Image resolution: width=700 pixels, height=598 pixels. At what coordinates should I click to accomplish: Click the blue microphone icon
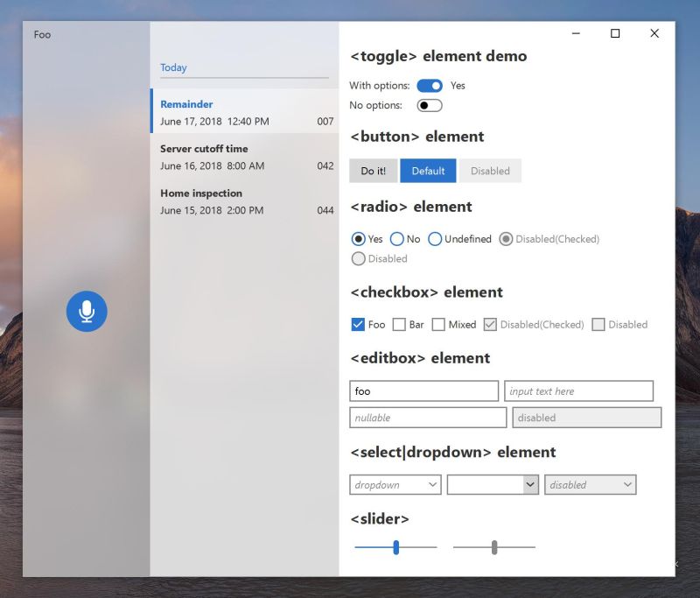86,312
